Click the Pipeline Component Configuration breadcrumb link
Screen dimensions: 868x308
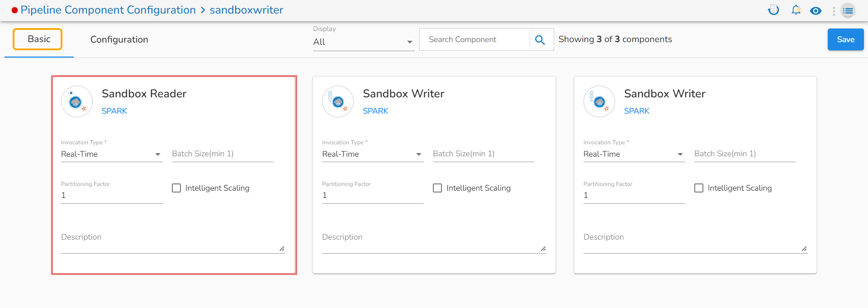click(x=108, y=10)
